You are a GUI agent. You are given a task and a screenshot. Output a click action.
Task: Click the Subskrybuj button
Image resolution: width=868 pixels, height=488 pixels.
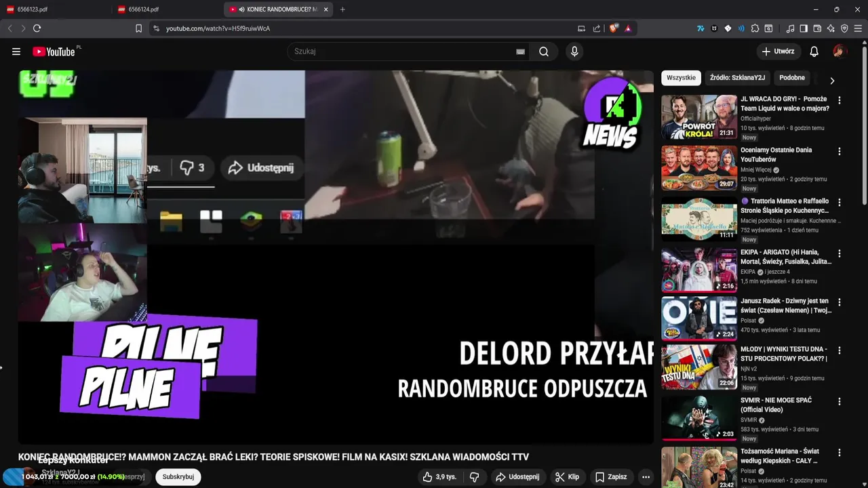(178, 477)
